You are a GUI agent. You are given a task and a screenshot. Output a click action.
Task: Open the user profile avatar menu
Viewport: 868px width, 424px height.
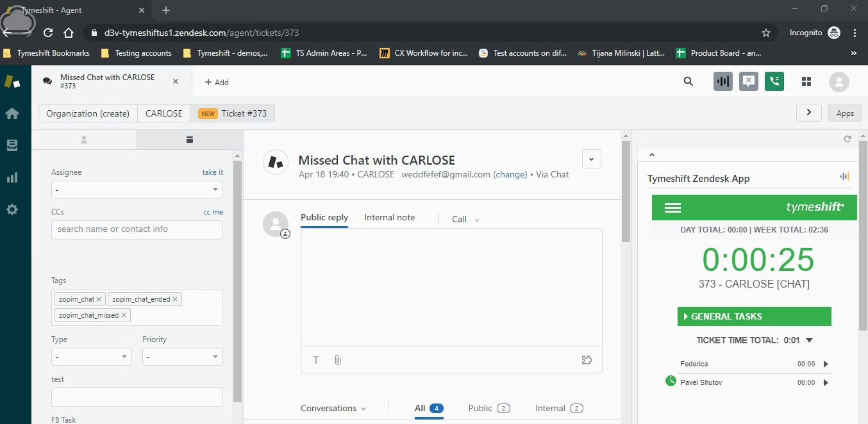tap(839, 81)
